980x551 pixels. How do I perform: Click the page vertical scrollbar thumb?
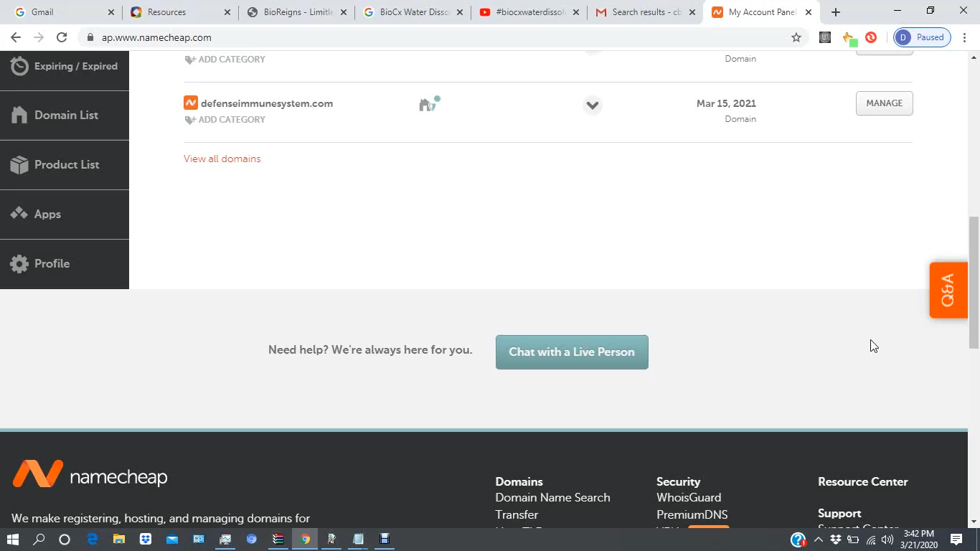974,281
